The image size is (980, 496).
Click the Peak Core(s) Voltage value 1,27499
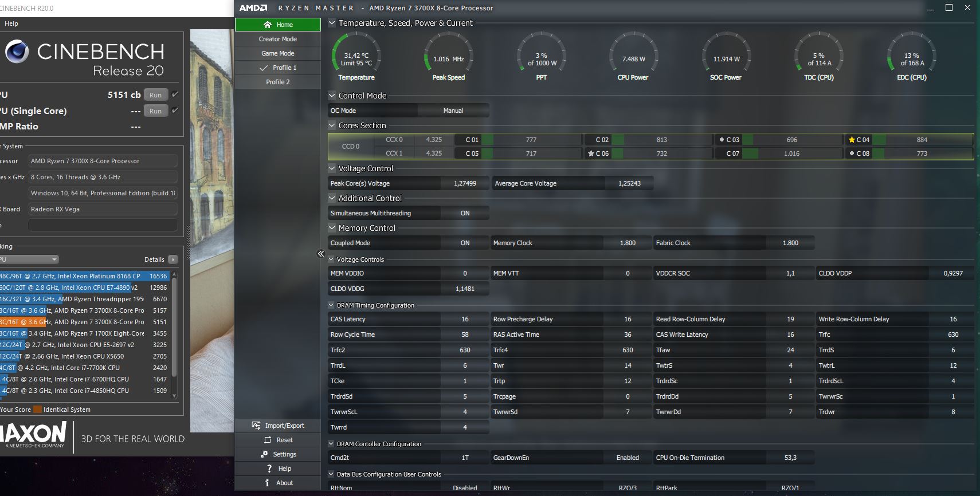click(x=465, y=183)
